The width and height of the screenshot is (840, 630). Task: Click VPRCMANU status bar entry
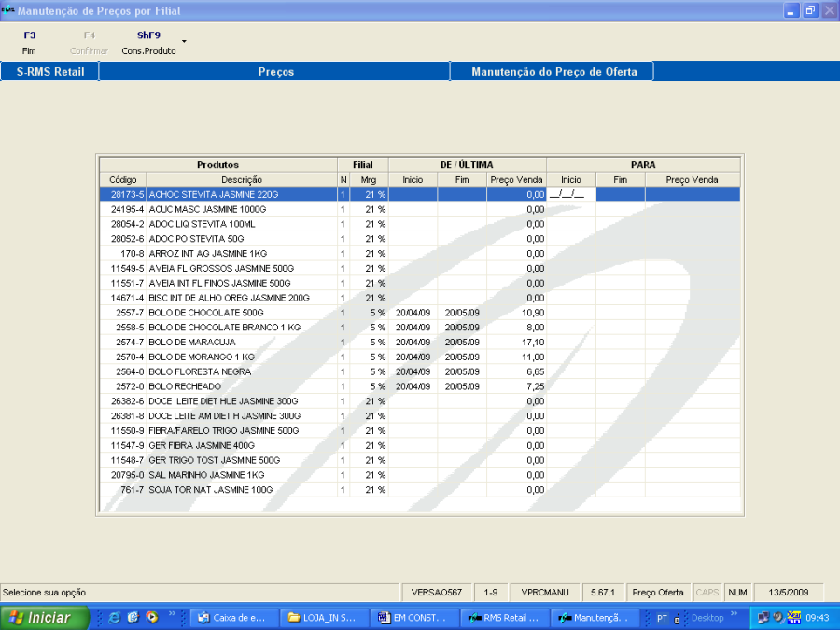click(545, 593)
